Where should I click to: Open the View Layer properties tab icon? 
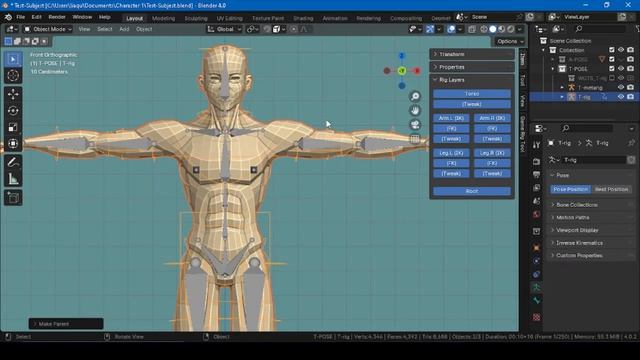(536, 188)
